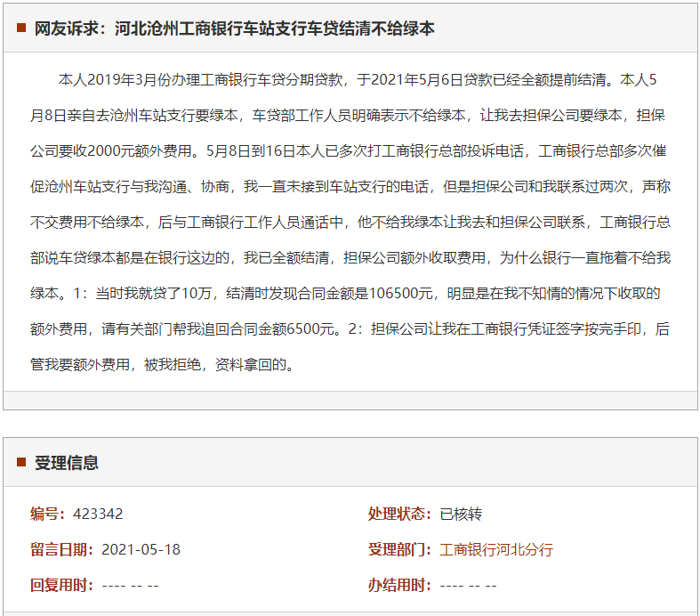
Task: Click the 留言日期 label
Action: 62,549
